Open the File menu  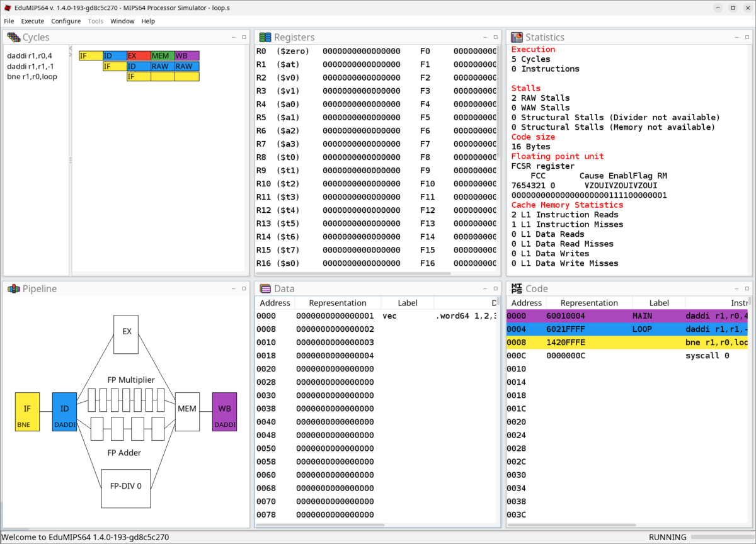[9, 21]
